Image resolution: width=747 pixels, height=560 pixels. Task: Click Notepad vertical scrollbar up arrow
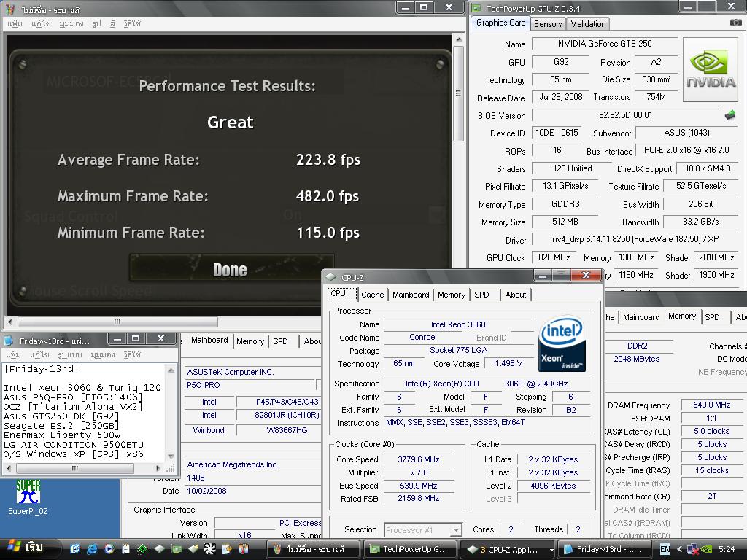[171, 370]
